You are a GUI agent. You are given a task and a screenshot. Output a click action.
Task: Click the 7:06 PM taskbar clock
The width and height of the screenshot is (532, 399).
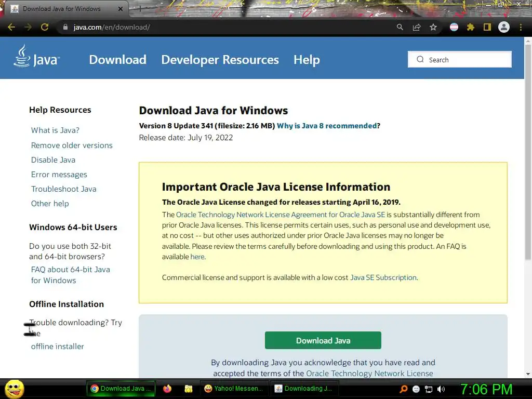pyautogui.click(x=486, y=389)
